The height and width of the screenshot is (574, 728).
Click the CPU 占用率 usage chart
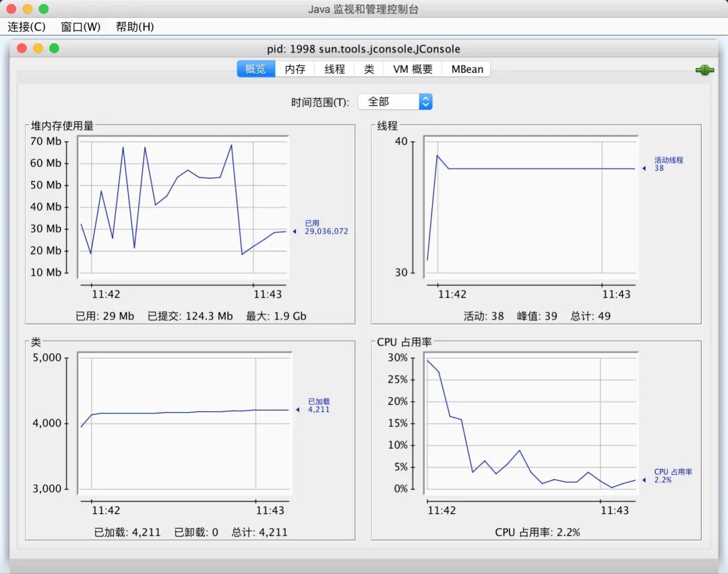[531, 423]
